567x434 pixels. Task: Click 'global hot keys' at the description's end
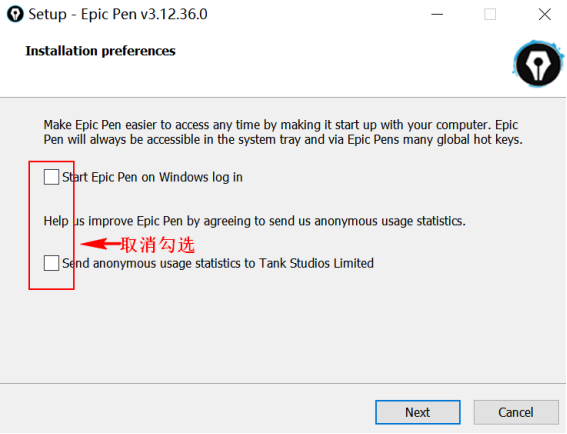(x=479, y=140)
